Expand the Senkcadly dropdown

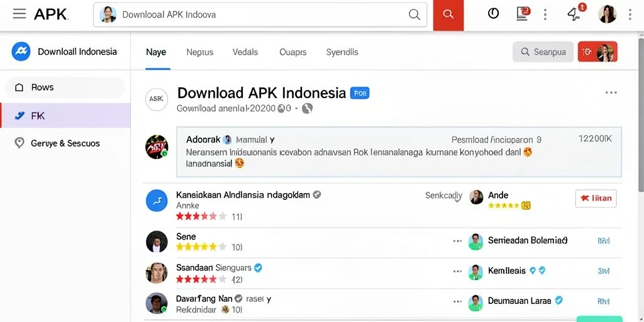pos(444,196)
